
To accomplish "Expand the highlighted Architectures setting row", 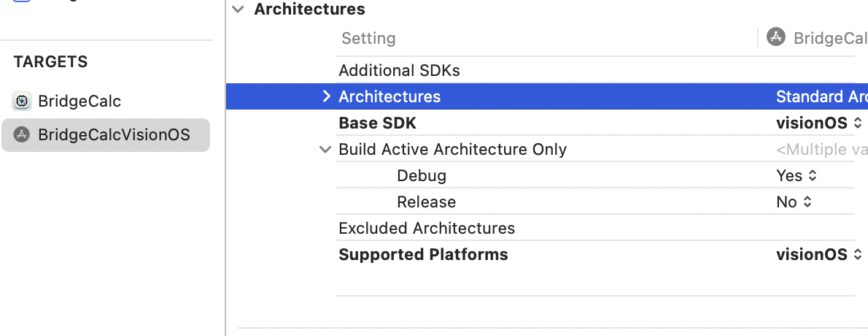I will pos(326,96).
